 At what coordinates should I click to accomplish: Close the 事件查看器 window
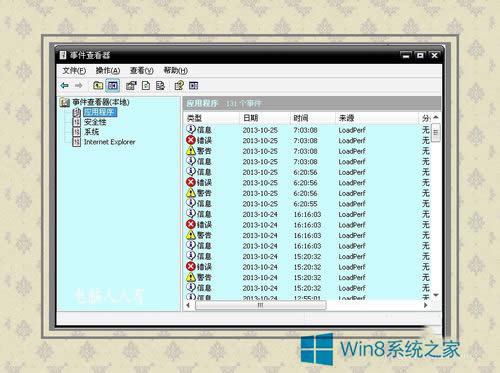click(435, 56)
